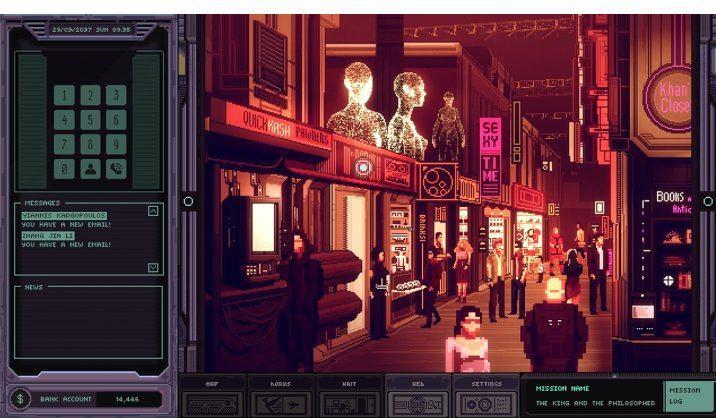Open the Mission Log tab
The height and width of the screenshot is (418, 716).
[x=683, y=396]
